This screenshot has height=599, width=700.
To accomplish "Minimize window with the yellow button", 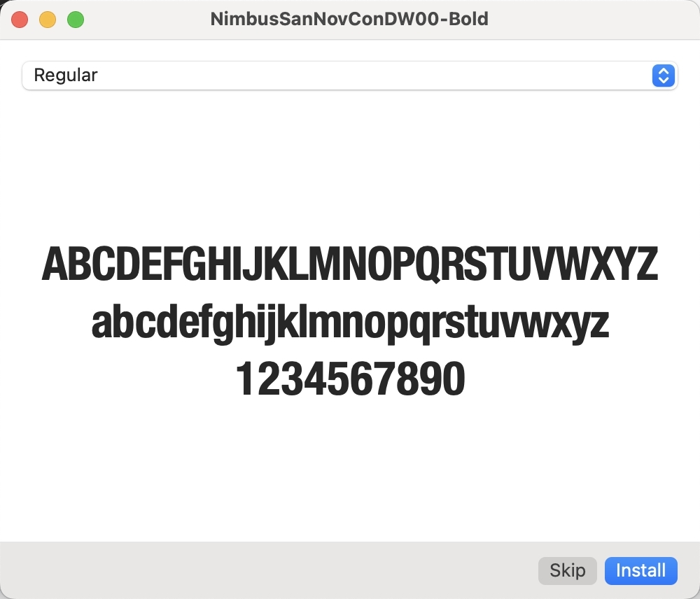I will point(48,20).
